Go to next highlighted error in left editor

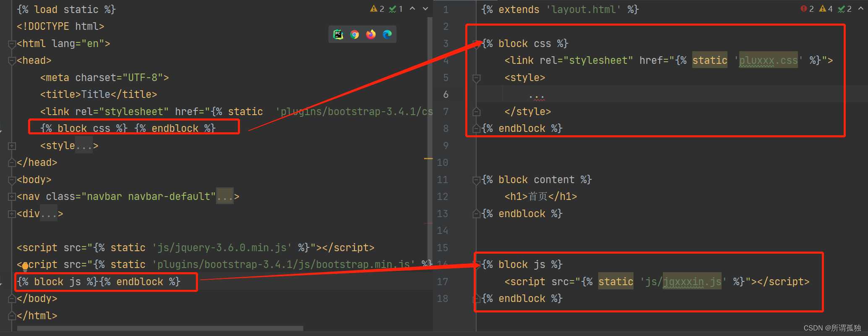click(x=425, y=9)
